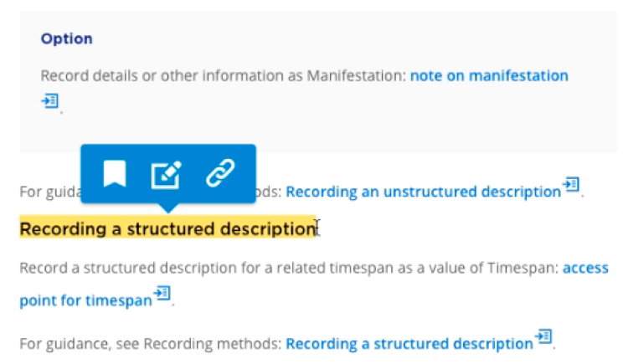Click icon after 'access point for timespan'
This screenshot has height=364, width=628.
pyautogui.click(x=162, y=294)
